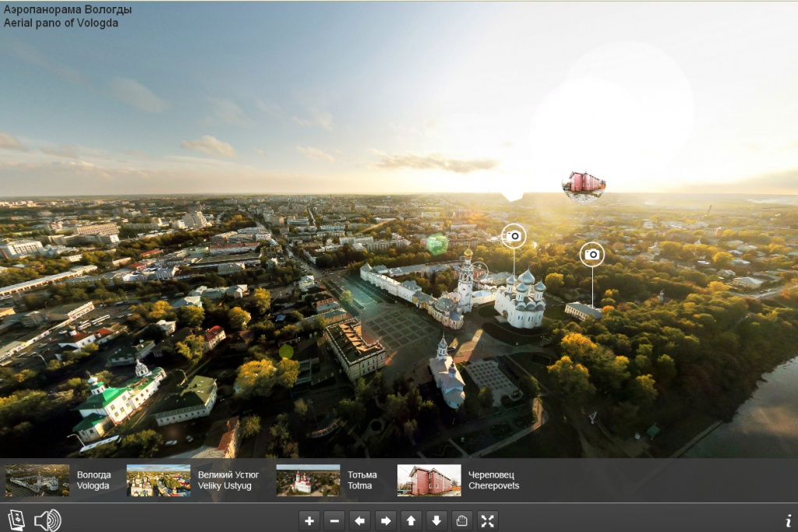798x532 pixels.
Task: Enter fullscreen mode
Action: [x=488, y=521]
